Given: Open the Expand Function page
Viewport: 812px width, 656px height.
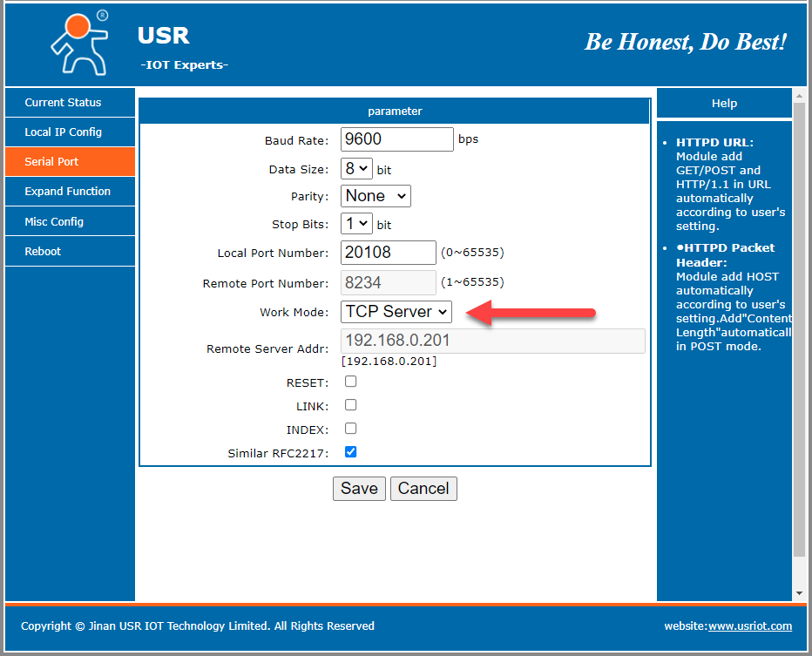Looking at the screenshot, I should (70, 191).
